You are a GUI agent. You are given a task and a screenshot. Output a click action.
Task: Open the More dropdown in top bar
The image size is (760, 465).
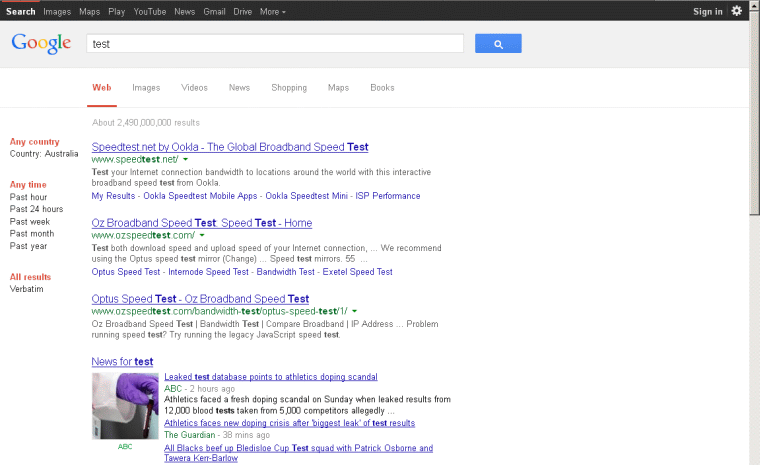click(272, 12)
